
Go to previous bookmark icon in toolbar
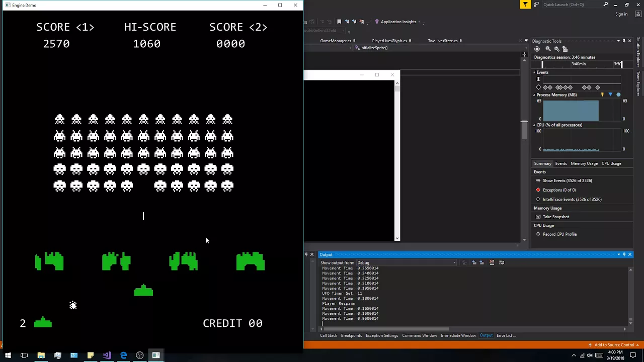point(347,22)
